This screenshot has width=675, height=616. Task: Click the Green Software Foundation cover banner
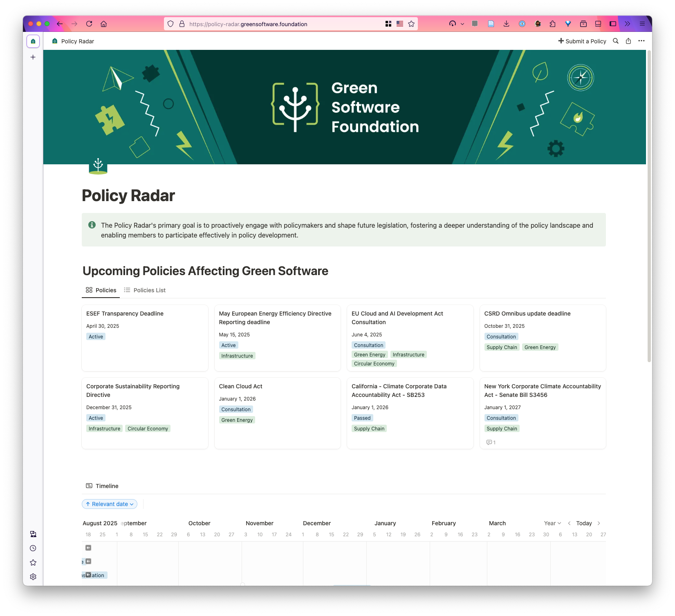point(345,107)
